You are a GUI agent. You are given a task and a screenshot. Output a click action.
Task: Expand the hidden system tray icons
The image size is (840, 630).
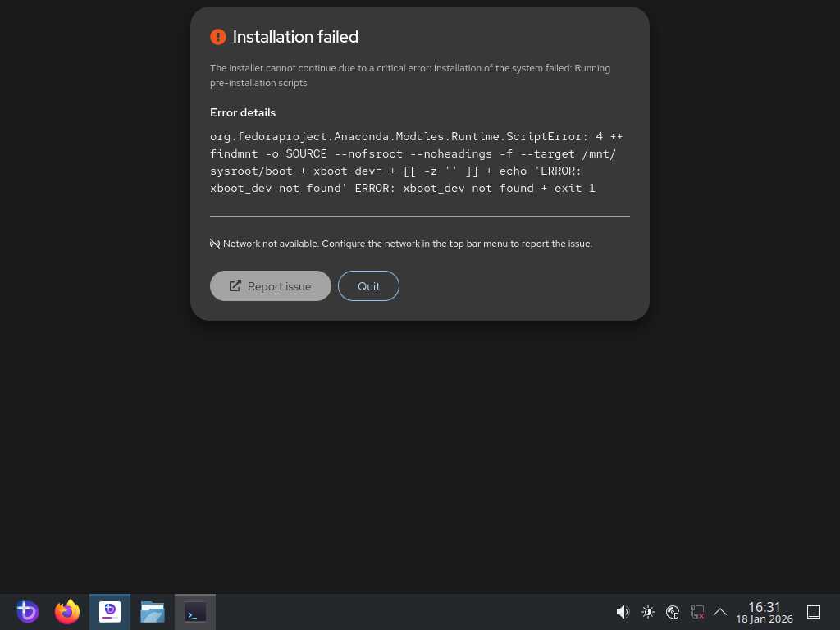click(x=720, y=612)
